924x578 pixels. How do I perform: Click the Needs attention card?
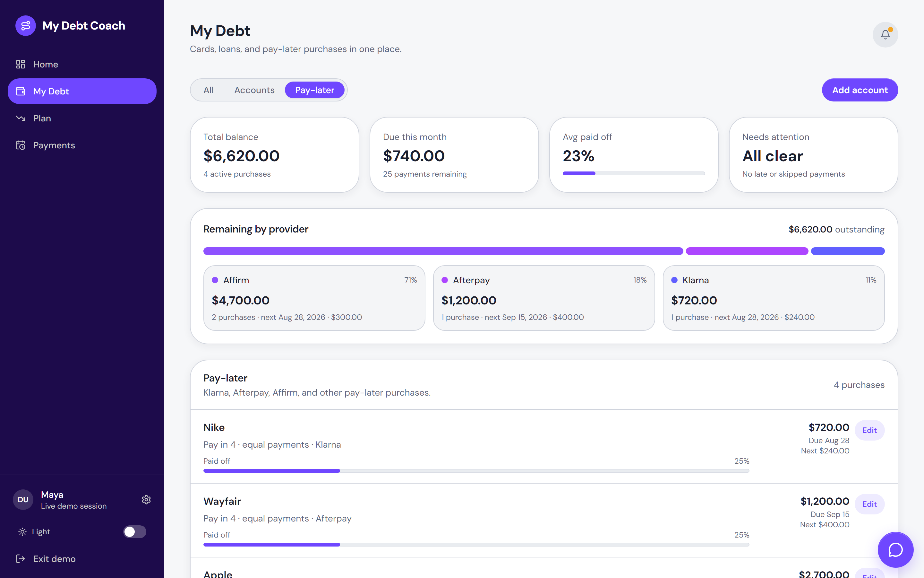(813, 155)
